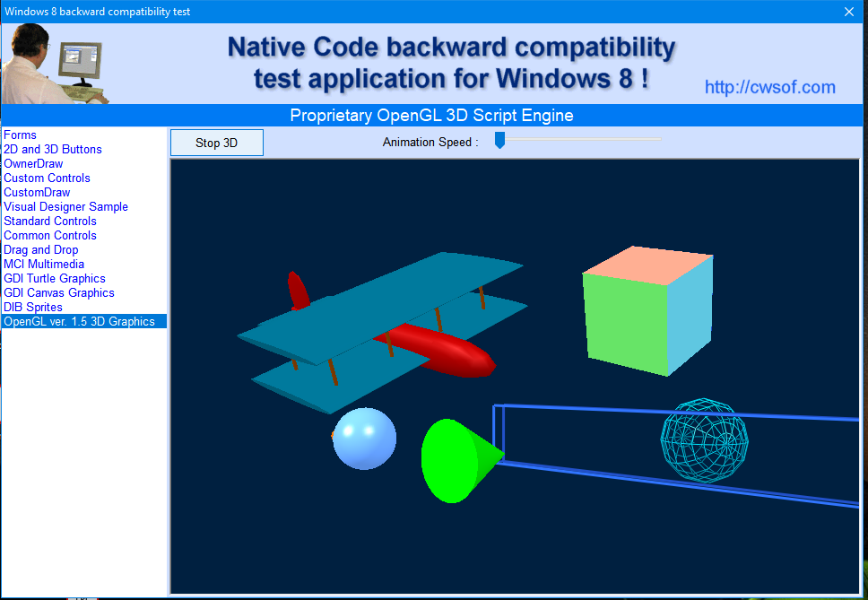Click the wireframe sphere in the scene
This screenshot has width=868, height=600.
coord(704,440)
